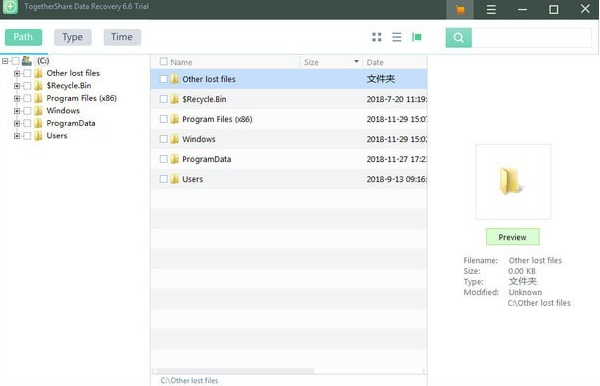Select Program Files (x86) in tree
Screen dimensions: 600x386
pos(82,98)
